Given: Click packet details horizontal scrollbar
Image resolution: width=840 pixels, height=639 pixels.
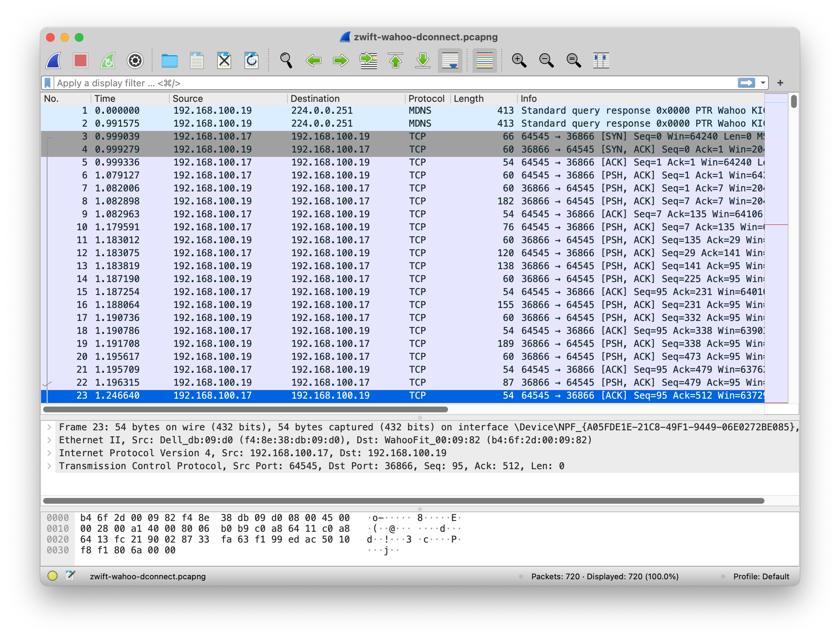Looking at the screenshot, I should (x=404, y=500).
